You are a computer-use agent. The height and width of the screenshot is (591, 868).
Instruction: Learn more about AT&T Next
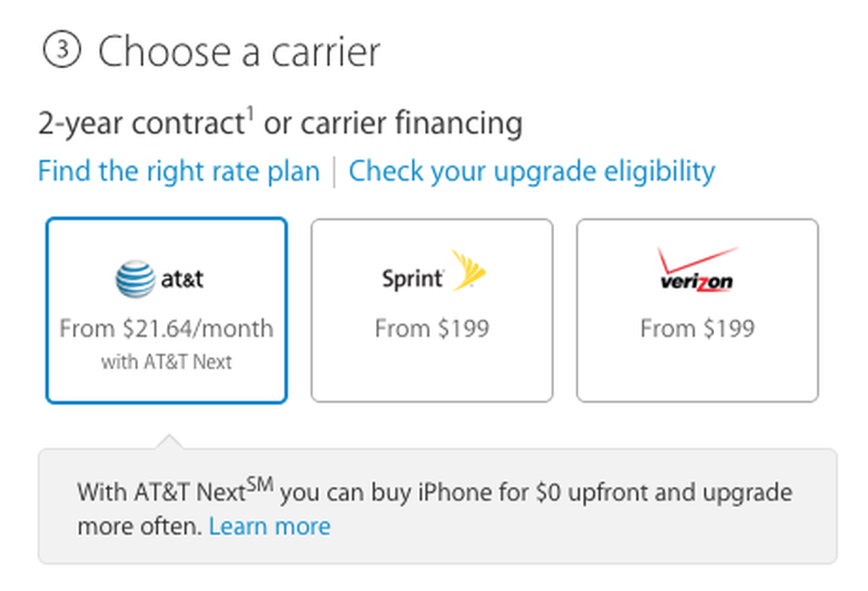coord(270,525)
